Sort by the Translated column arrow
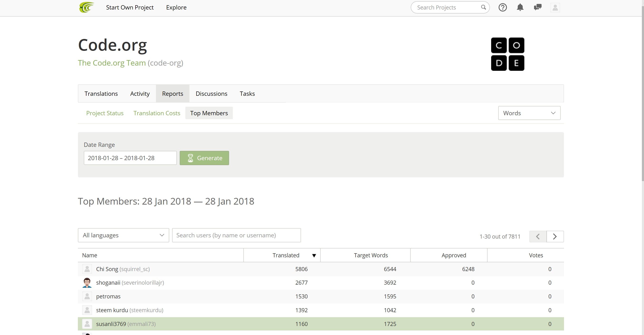Viewport: 644px width, 335px height. coord(314,255)
